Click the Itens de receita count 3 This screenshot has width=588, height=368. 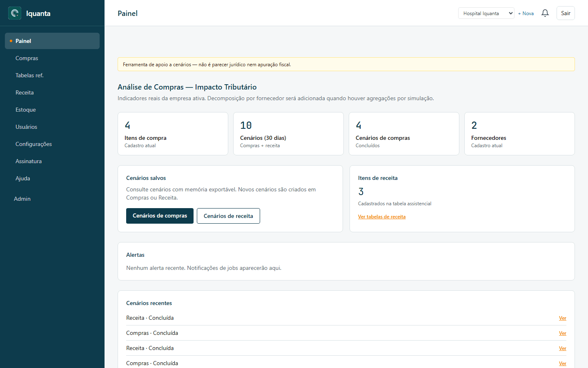coord(361,191)
